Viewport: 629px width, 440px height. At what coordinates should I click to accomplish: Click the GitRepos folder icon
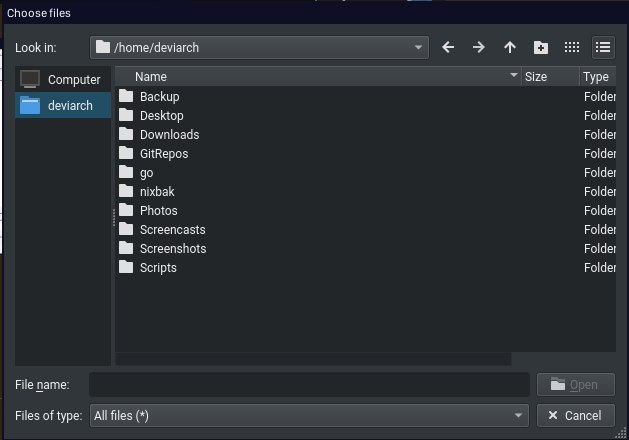(126, 153)
